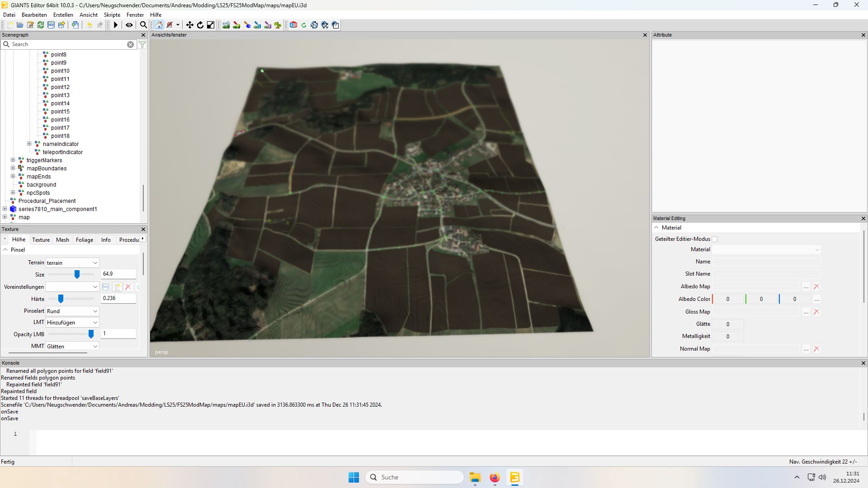Open the Voreinstellungen presets dropdown
This screenshot has height=488, width=868.
[72, 287]
